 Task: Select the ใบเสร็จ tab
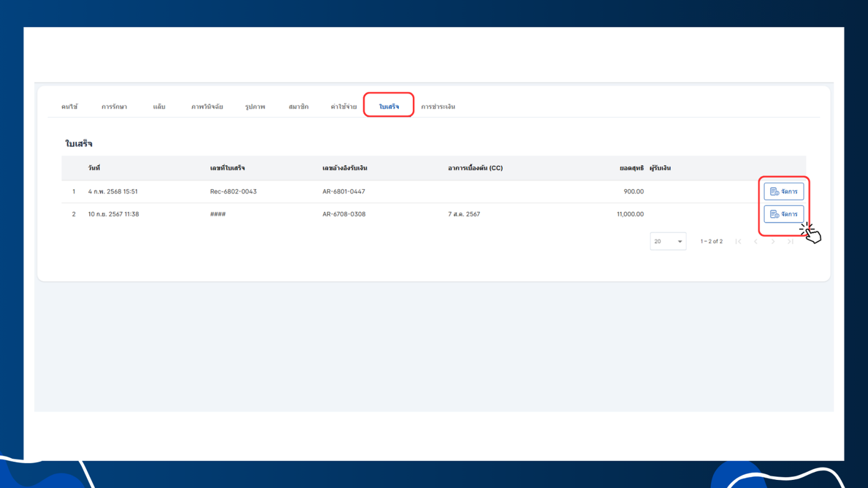(x=389, y=107)
